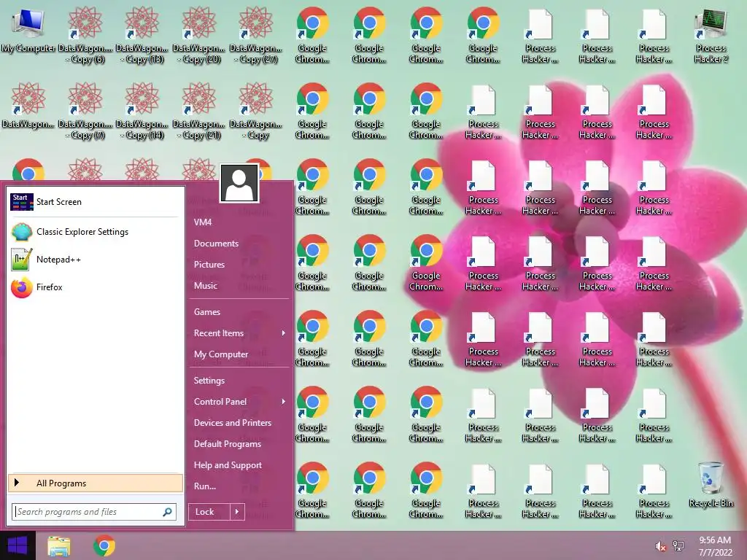Select the DataWagon Copy (13) shortcut
The height and width of the screenshot is (560, 747).
click(142, 36)
